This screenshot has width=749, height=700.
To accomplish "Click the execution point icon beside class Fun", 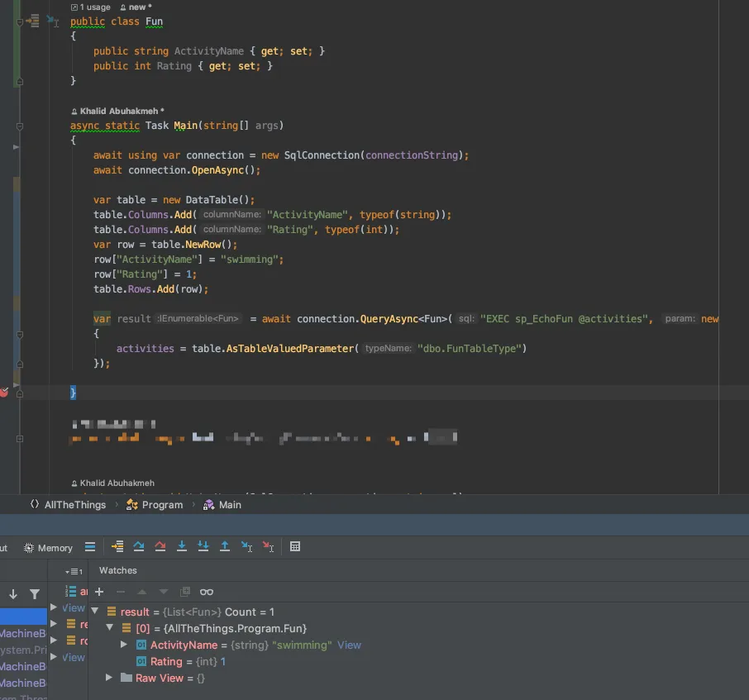I will click(x=33, y=21).
